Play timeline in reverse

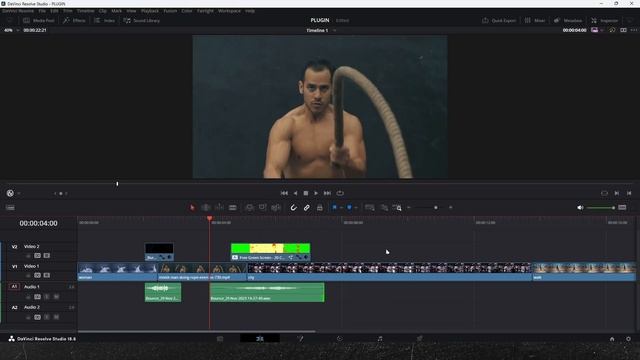coord(295,193)
